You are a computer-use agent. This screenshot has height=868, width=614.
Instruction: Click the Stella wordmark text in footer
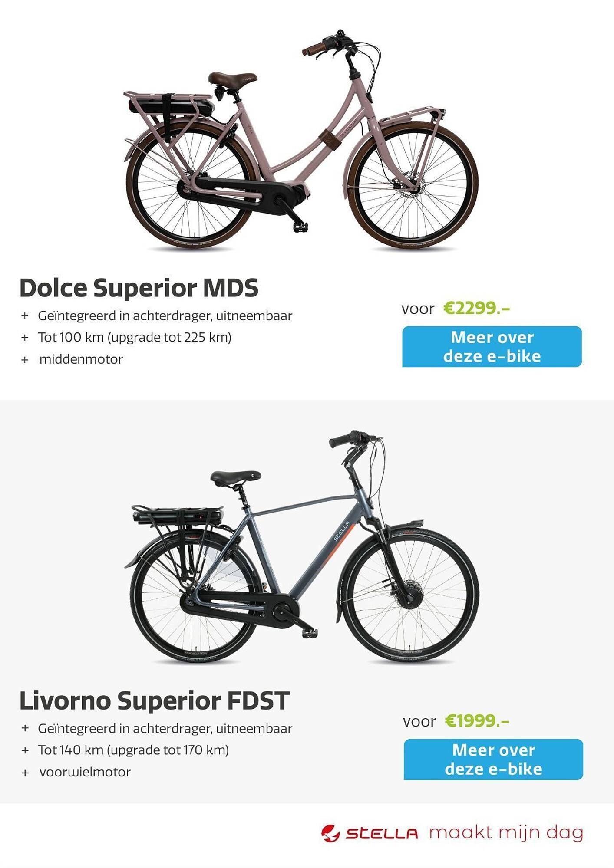382,834
